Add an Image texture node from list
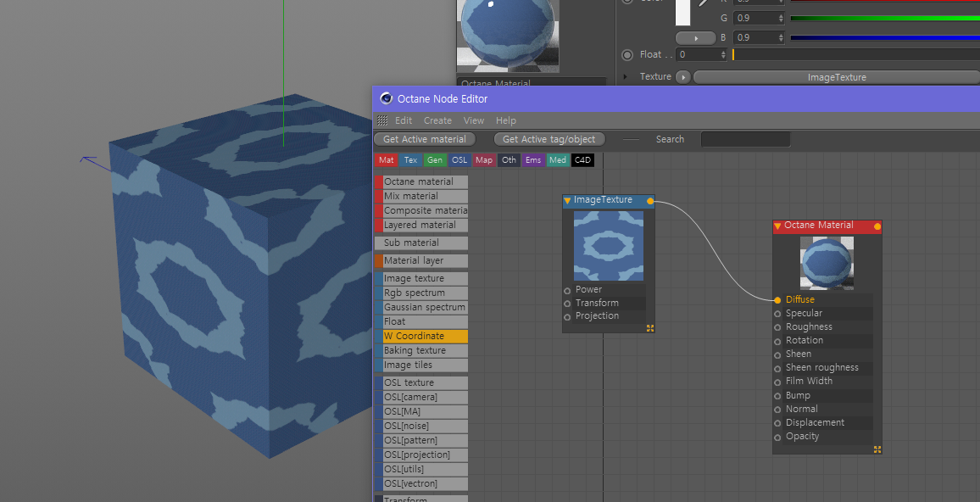The height and width of the screenshot is (502, 980). click(421, 279)
